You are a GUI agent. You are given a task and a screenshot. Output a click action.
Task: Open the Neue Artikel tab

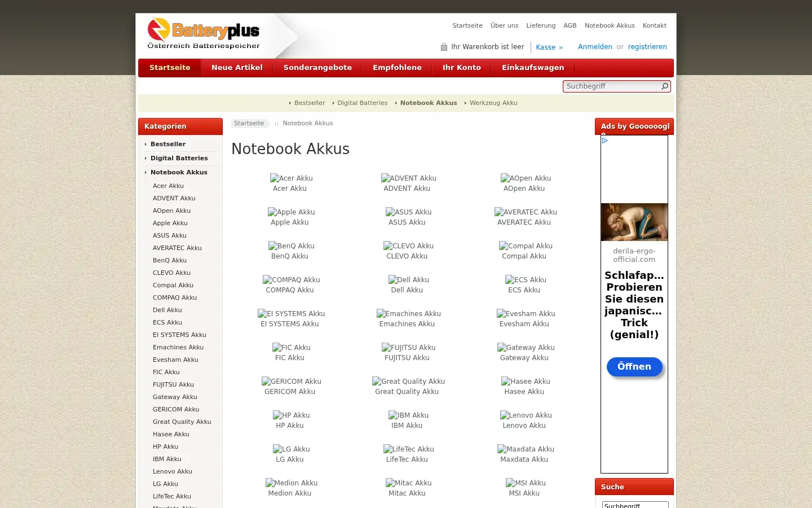click(237, 68)
